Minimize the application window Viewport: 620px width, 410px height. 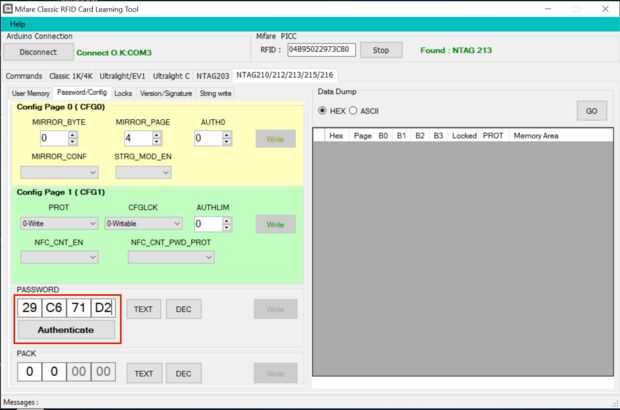[x=548, y=9]
